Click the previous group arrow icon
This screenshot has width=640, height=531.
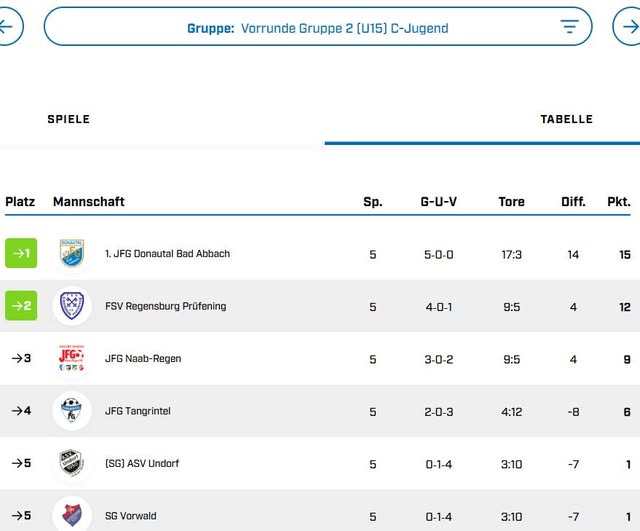tap(7, 27)
